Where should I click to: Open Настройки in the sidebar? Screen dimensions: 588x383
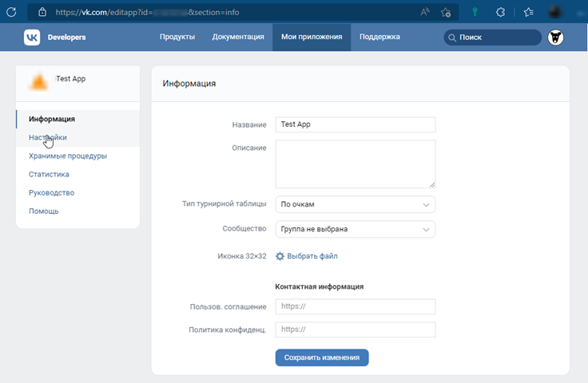78,137
